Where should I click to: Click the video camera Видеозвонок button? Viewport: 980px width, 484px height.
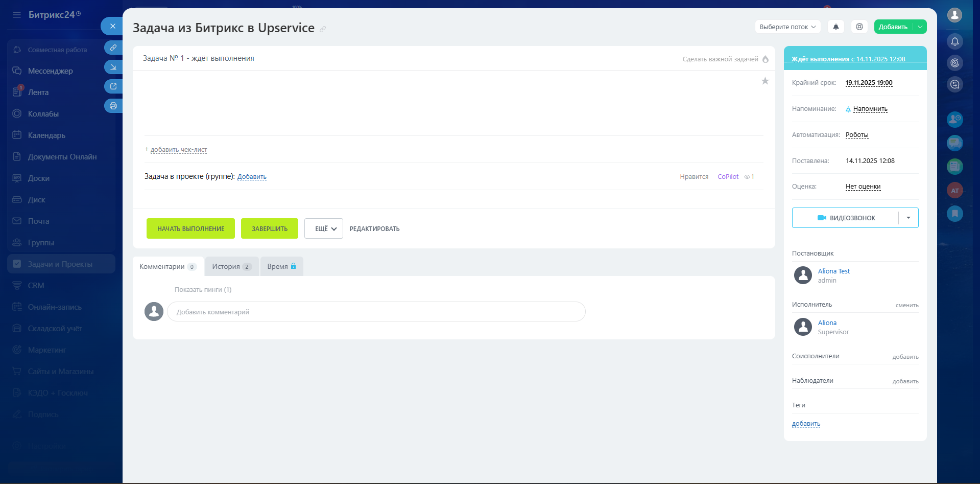(846, 218)
